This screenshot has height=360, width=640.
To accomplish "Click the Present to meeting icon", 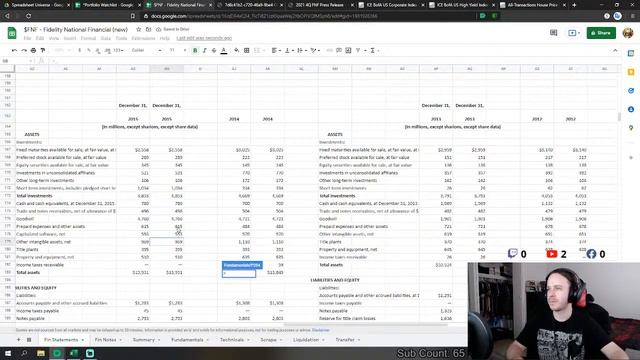I will [573, 33].
